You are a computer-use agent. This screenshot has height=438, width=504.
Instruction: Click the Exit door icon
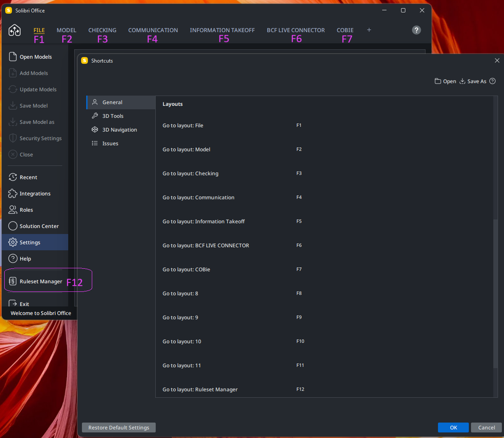point(12,303)
